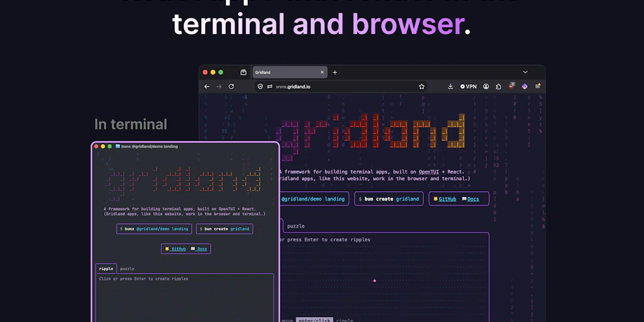The image size is (644, 322).
Task: Click the red extension icon with badge 2
Action: (x=511, y=86)
